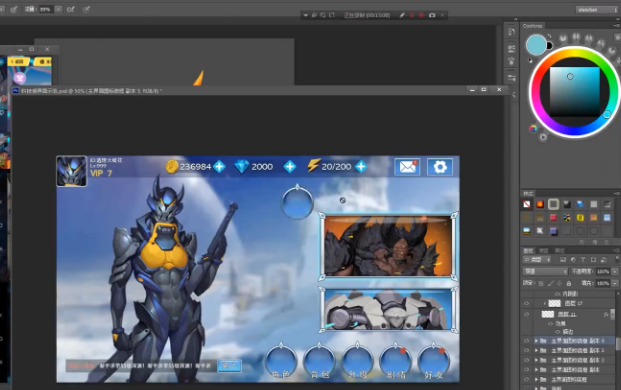
Task: Select the type layer filter icon
Action: [583, 260]
